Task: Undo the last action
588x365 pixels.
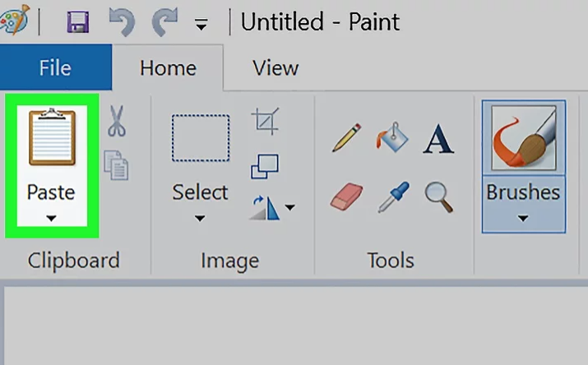Action: pos(122,22)
